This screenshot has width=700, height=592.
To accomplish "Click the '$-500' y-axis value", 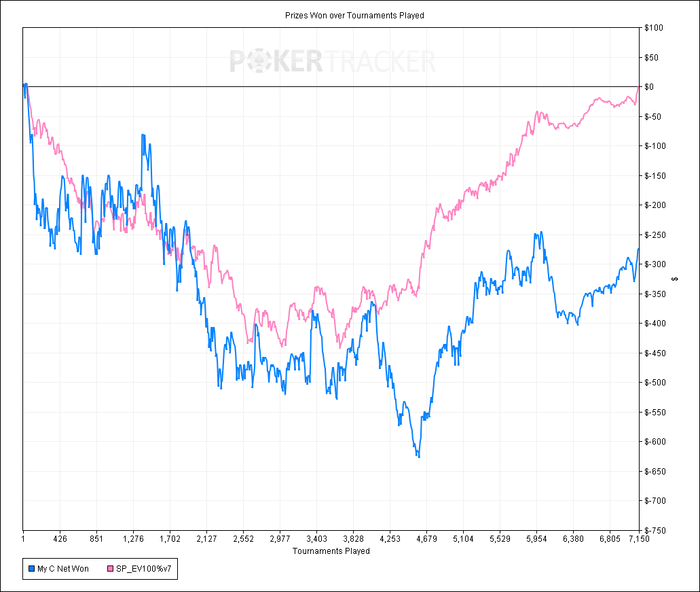I will (x=655, y=383).
